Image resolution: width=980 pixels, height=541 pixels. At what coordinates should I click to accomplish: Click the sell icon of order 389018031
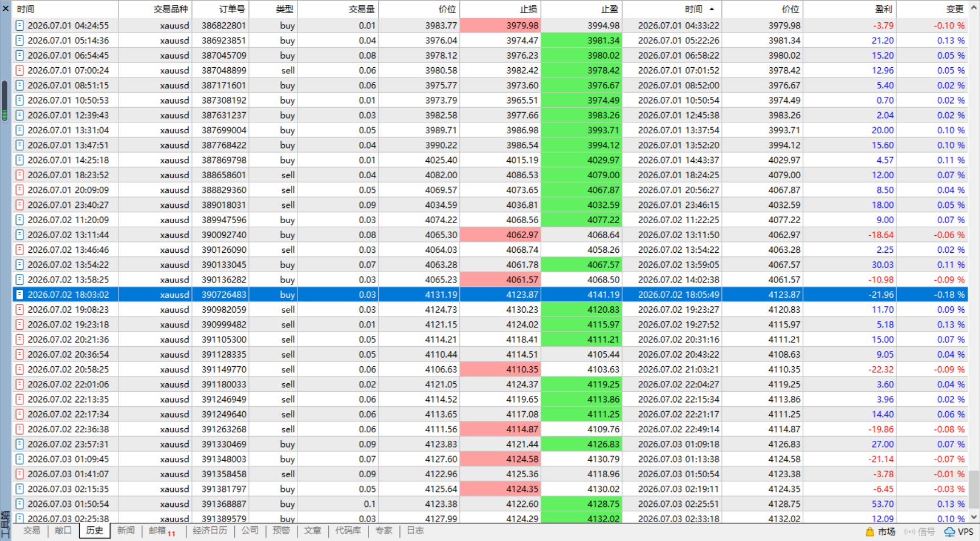pos(19,205)
